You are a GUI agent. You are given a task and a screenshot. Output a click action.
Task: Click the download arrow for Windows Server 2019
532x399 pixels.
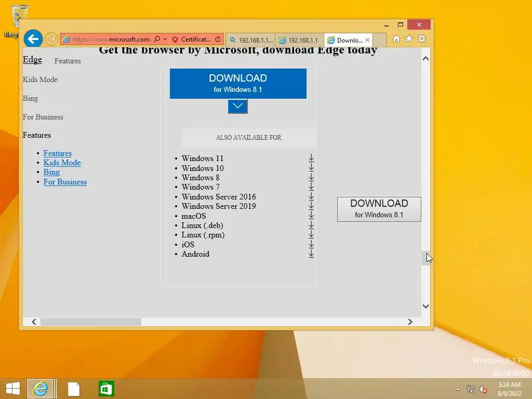311,206
